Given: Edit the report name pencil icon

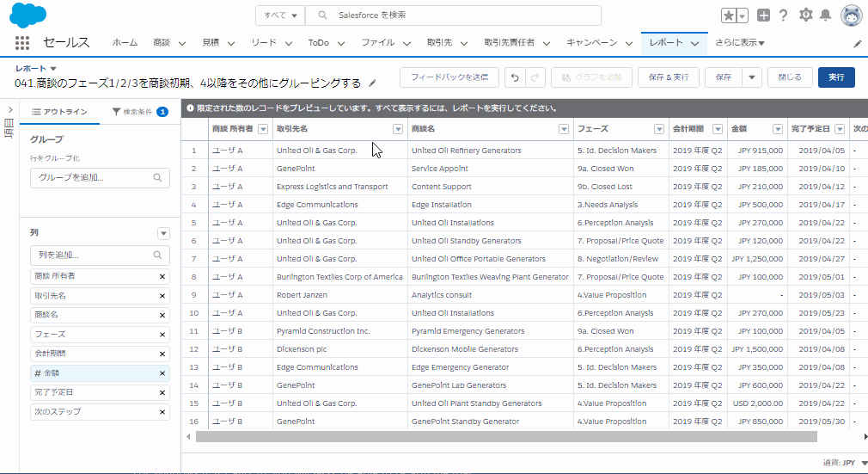Looking at the screenshot, I should coord(373,83).
